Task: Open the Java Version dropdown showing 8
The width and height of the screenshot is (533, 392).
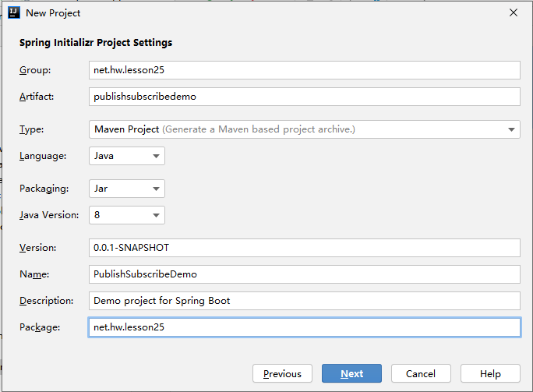Action: pyautogui.click(x=127, y=215)
